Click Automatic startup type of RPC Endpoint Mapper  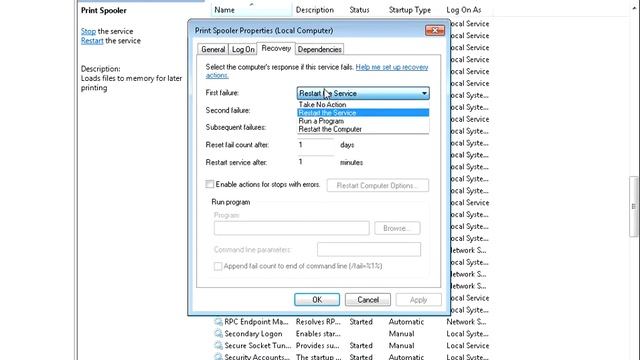coord(406,322)
